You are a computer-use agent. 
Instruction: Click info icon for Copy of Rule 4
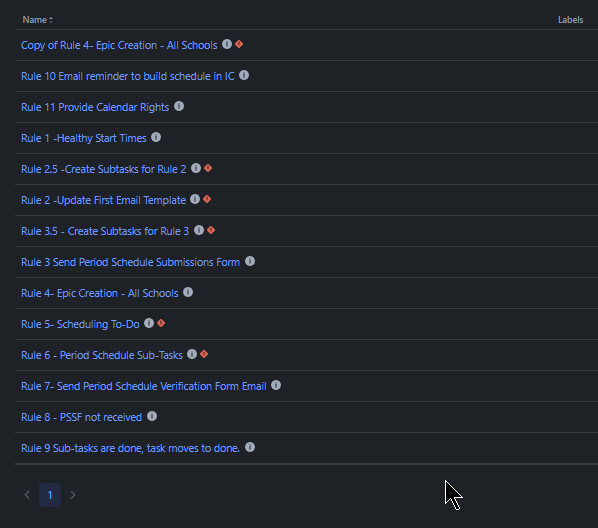227,44
